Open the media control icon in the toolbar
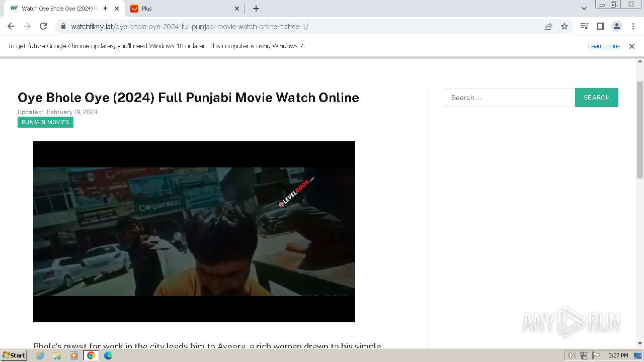 584,26
